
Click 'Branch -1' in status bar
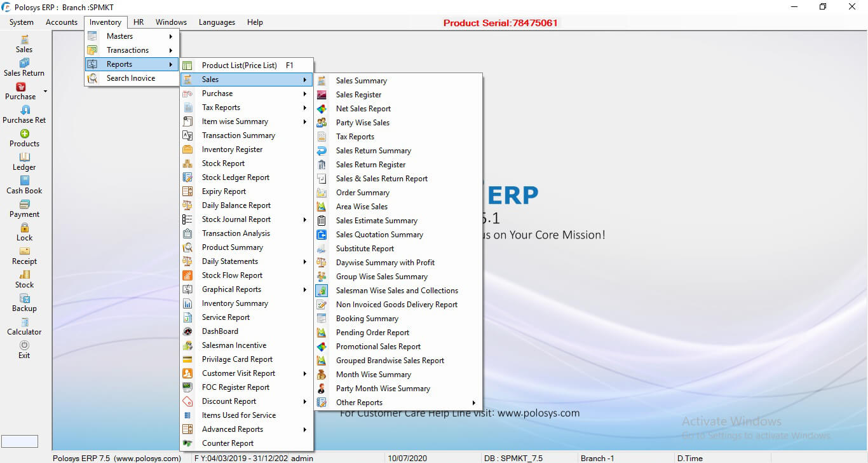[597, 458]
